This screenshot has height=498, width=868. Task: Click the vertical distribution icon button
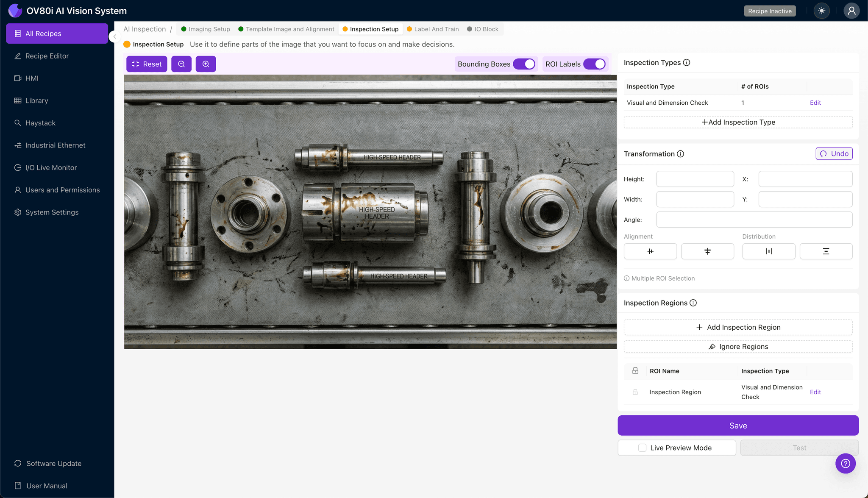[x=826, y=251]
